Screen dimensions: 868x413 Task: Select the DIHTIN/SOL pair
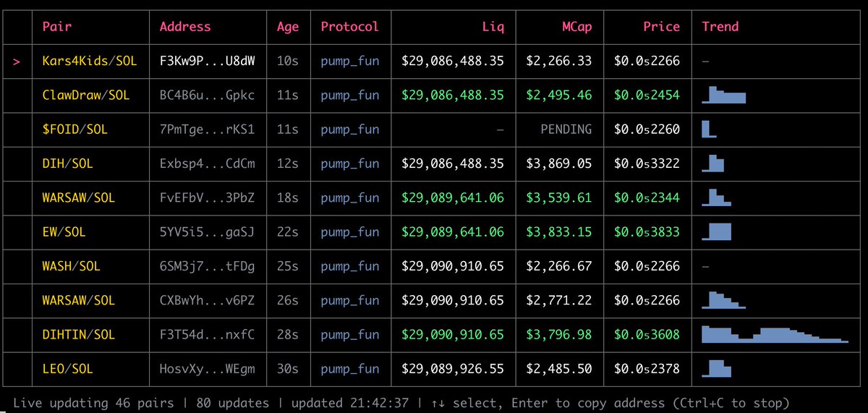78,335
